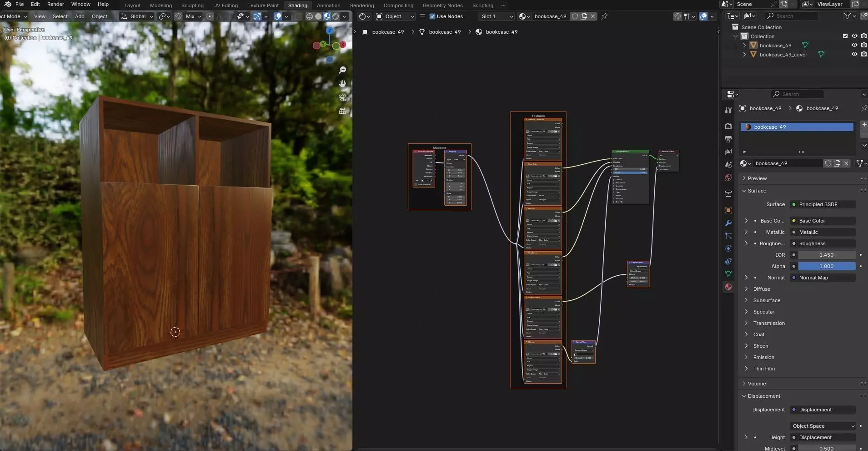The width and height of the screenshot is (868, 451).
Task: Adjust the Alpha slider in Surface panel
Action: pyautogui.click(x=827, y=266)
